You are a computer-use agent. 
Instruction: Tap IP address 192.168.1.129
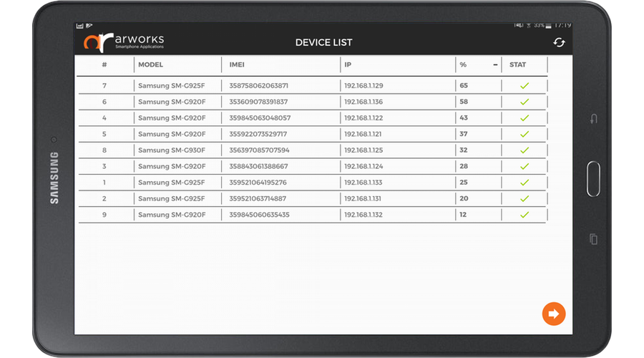click(x=364, y=85)
